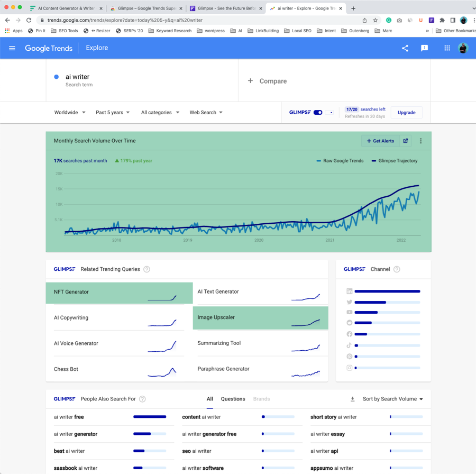This screenshot has width=476, height=474.
Task: Click 'ai writer api' suggestion
Action: click(x=324, y=451)
